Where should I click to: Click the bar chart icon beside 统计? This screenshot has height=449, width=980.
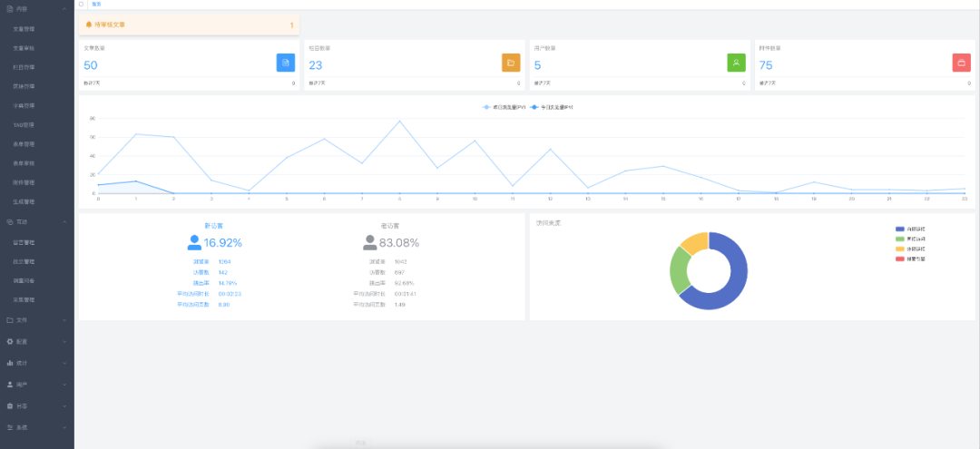coord(9,363)
